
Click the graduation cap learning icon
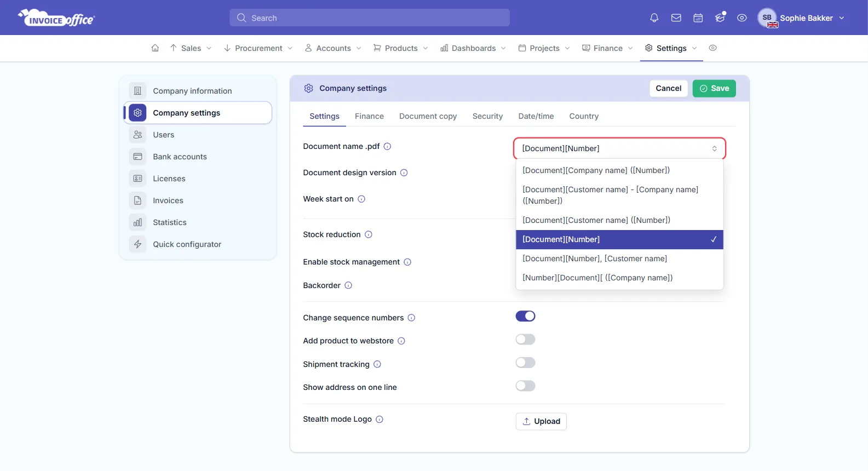[x=720, y=18]
